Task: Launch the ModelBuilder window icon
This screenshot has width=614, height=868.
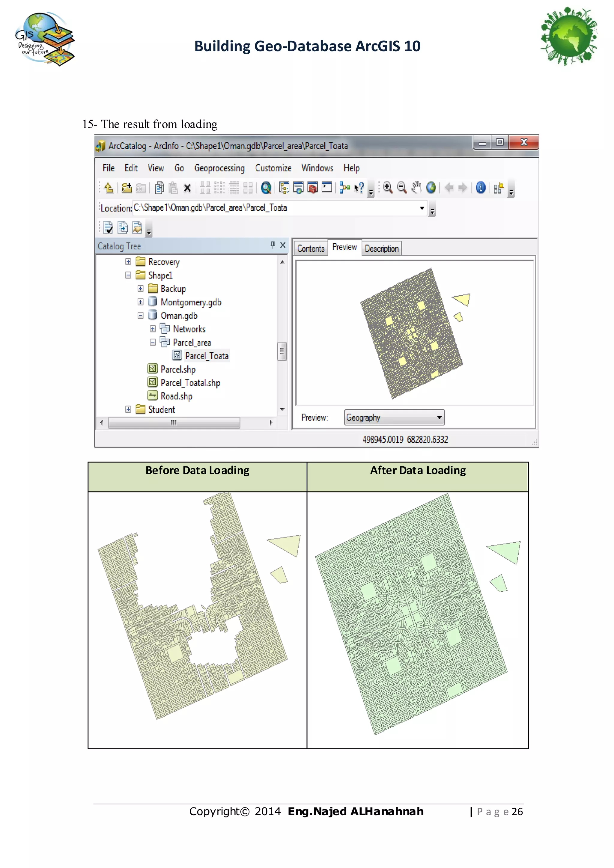Action: click(x=344, y=188)
